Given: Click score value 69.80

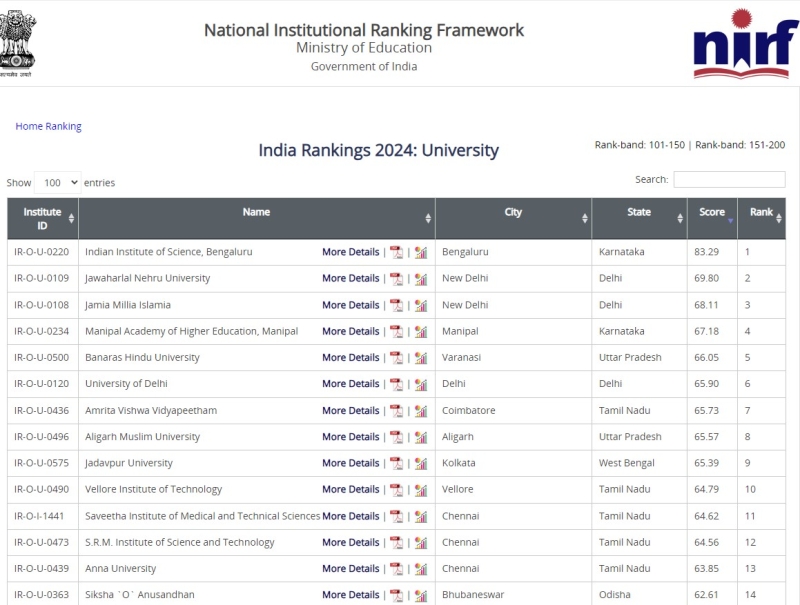Looking at the screenshot, I should click(x=707, y=279).
